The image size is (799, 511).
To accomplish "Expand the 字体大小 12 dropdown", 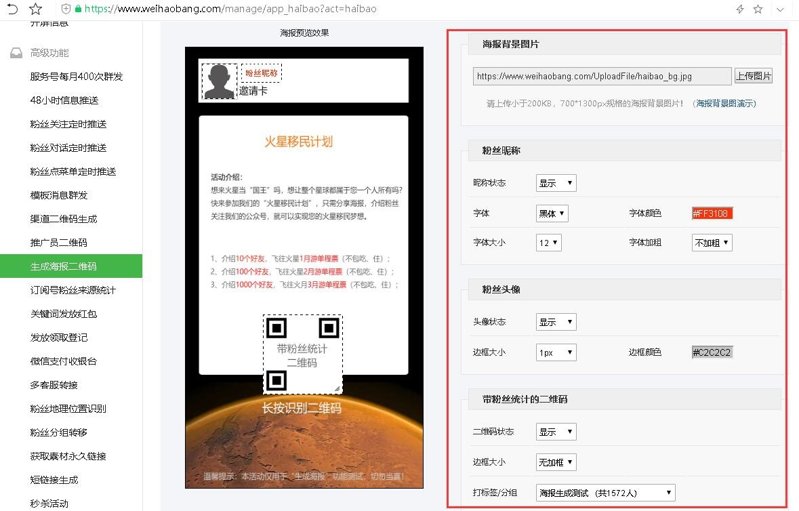I will click(x=548, y=243).
